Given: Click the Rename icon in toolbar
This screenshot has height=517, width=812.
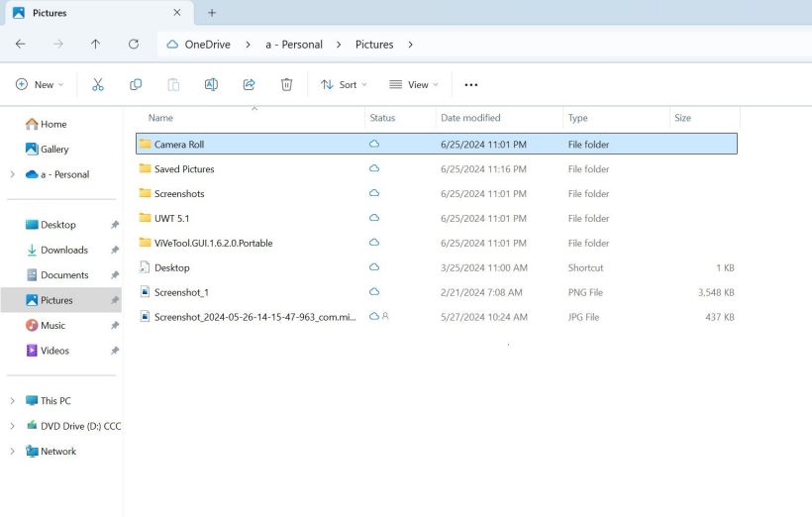Looking at the screenshot, I should 211,85.
